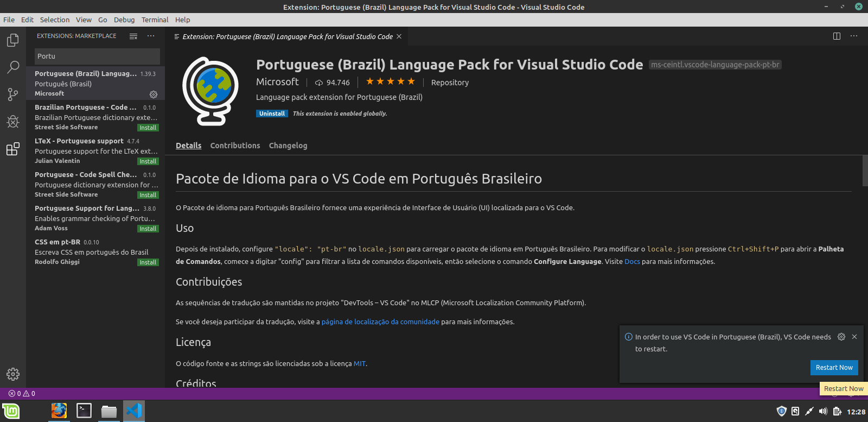Viewport: 868px width, 422px height.
Task: Open the volume control in tray
Action: point(823,411)
